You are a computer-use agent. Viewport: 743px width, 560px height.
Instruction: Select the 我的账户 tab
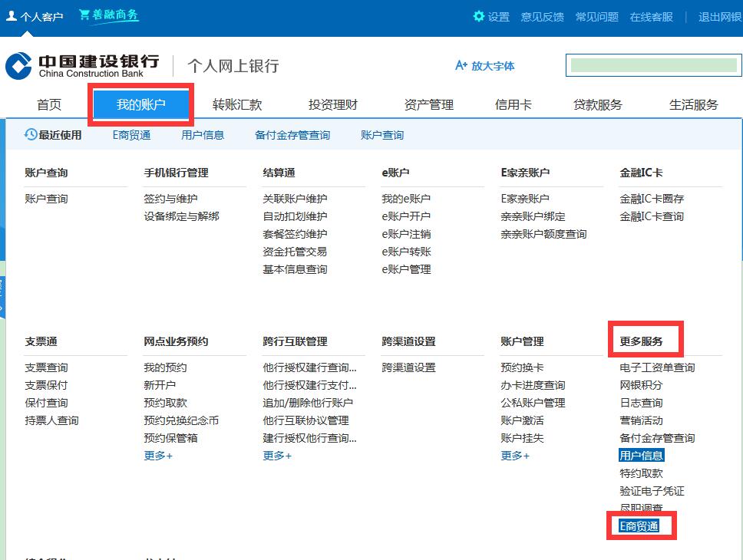pyautogui.click(x=140, y=104)
